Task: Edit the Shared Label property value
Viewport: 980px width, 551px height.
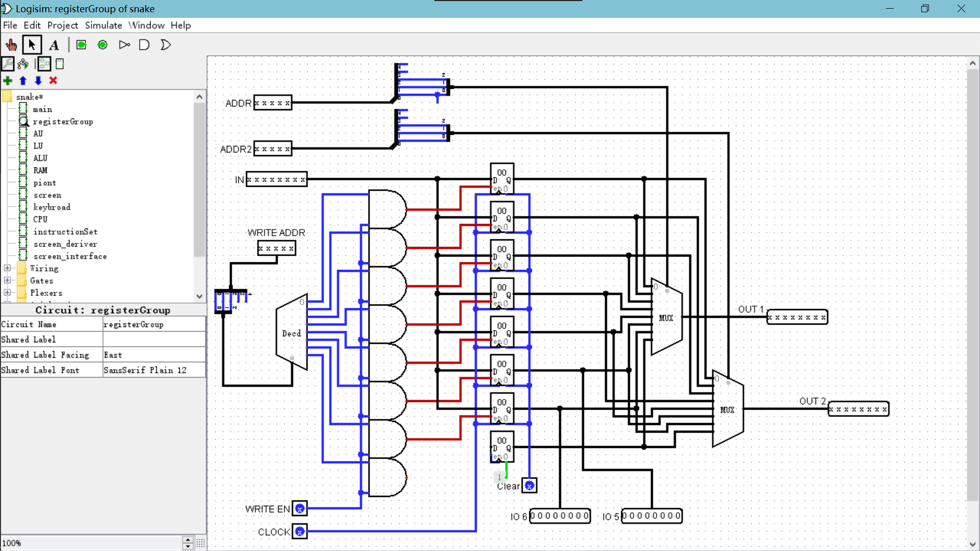Action: pyautogui.click(x=154, y=340)
